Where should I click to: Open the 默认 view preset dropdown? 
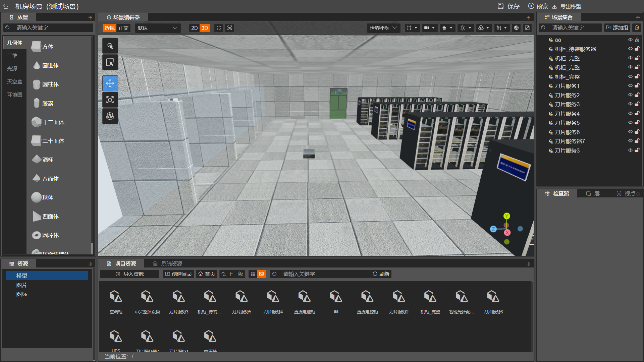click(x=157, y=28)
